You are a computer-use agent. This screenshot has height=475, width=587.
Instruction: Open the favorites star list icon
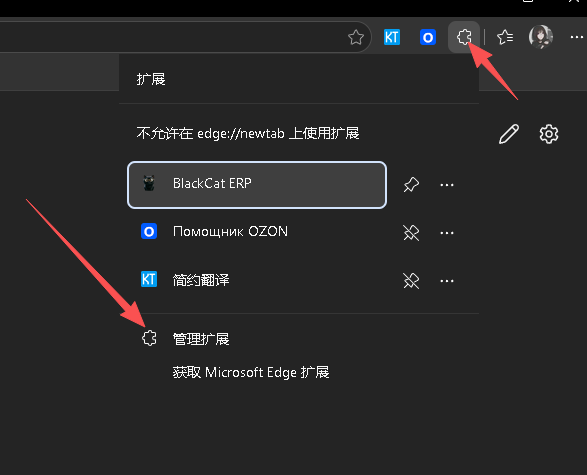click(505, 37)
